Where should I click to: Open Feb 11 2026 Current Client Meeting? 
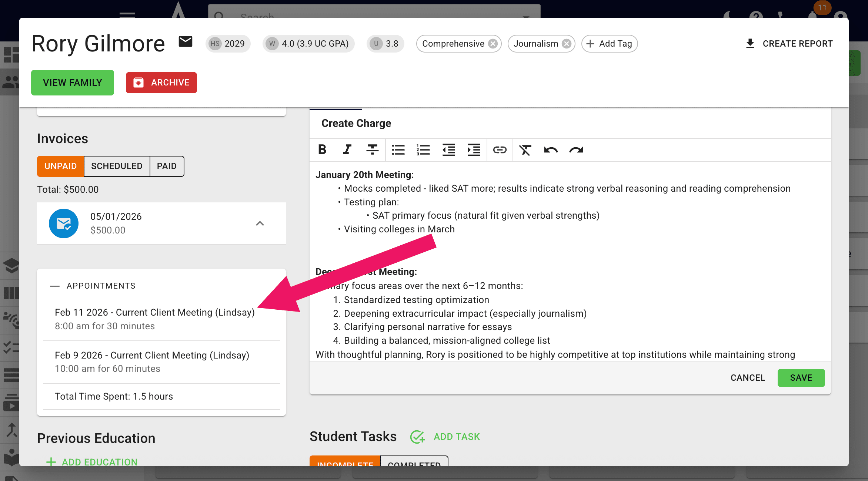click(161, 319)
